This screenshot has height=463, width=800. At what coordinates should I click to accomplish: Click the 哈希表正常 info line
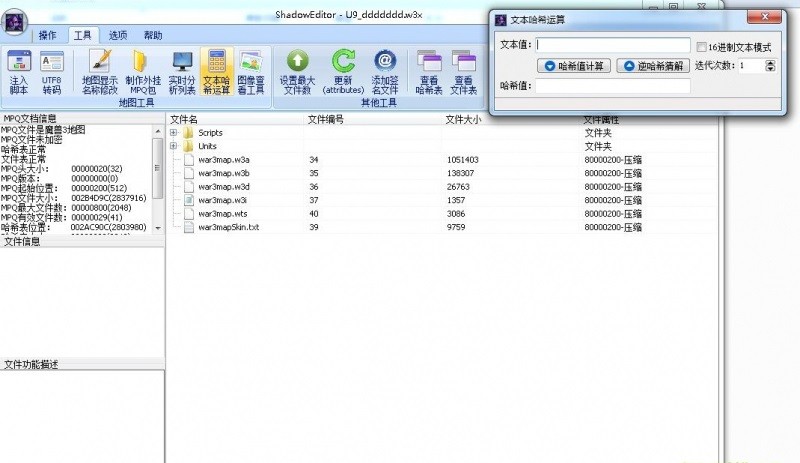click(23, 150)
